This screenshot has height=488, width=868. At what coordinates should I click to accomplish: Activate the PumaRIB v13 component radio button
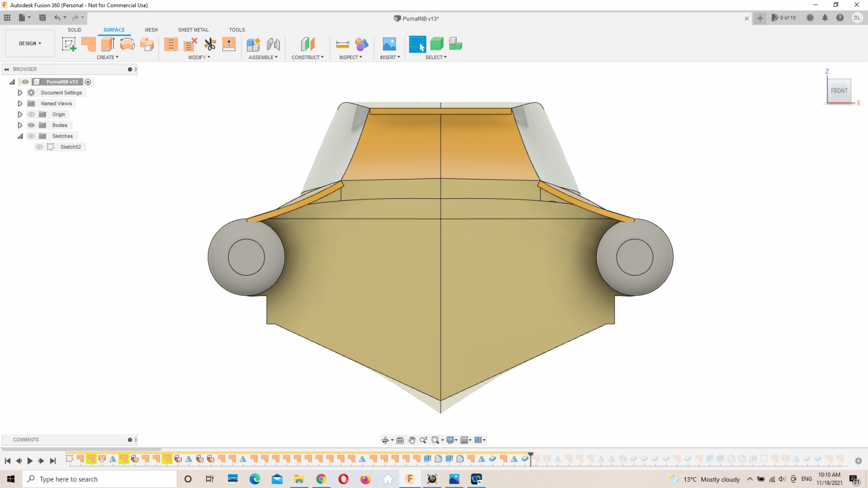88,82
